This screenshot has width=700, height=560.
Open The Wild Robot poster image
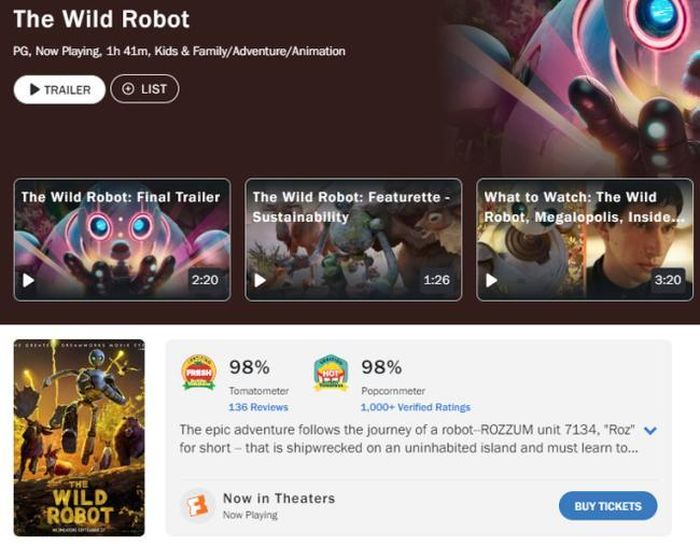[79, 438]
